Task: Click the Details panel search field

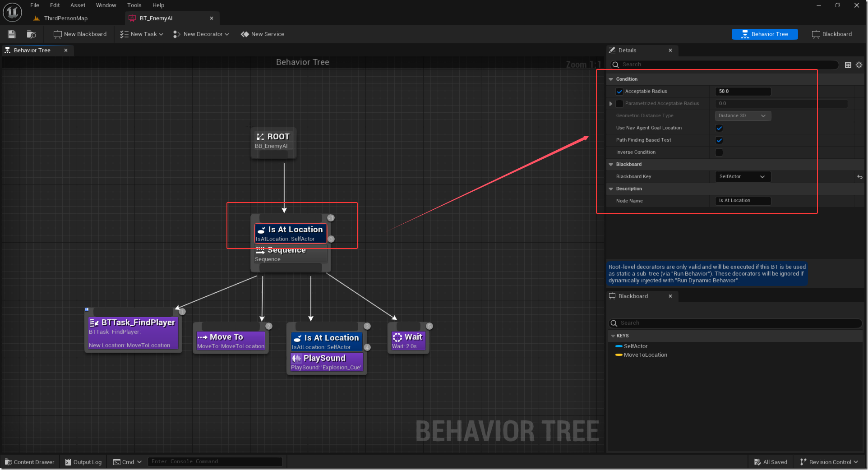Action: (725, 65)
